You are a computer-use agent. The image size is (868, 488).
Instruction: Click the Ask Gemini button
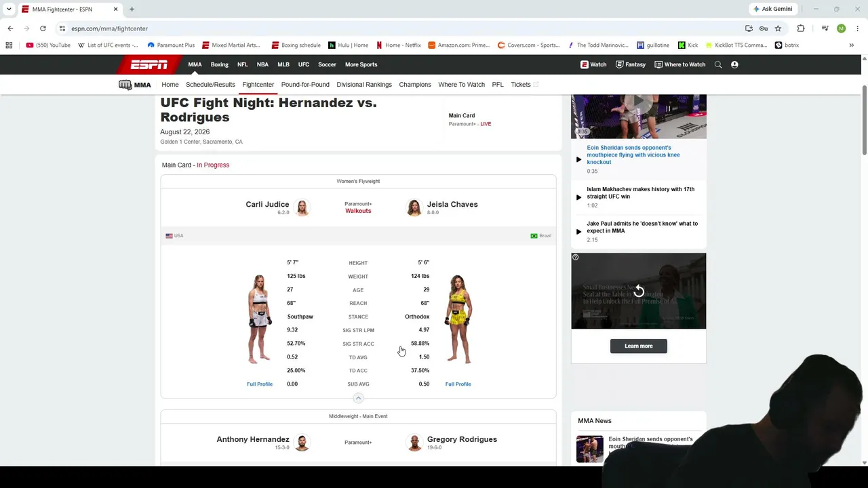click(x=772, y=9)
